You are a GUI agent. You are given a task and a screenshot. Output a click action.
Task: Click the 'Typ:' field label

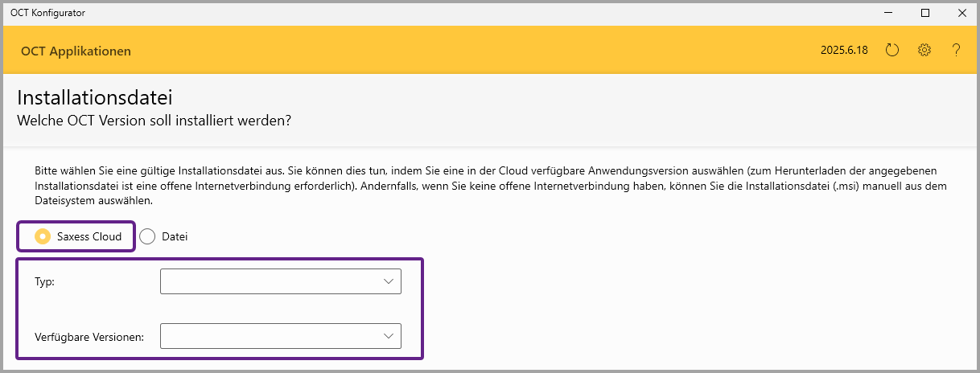(44, 282)
